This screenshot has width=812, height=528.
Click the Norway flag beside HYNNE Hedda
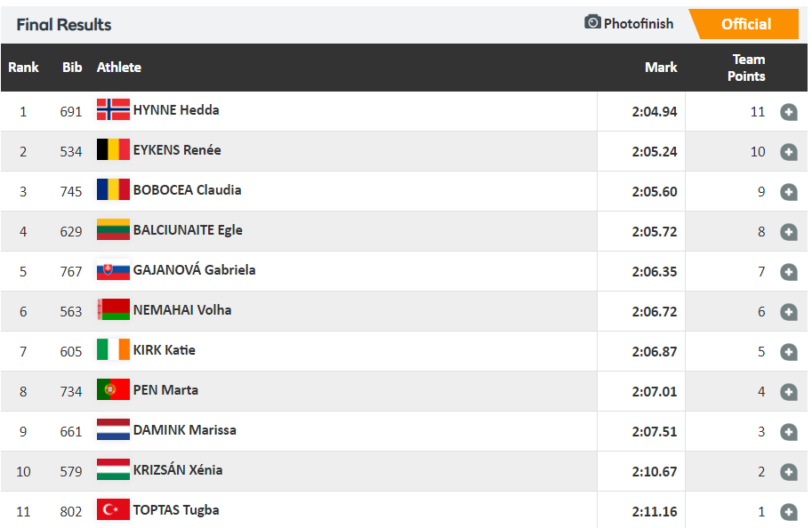(113, 110)
